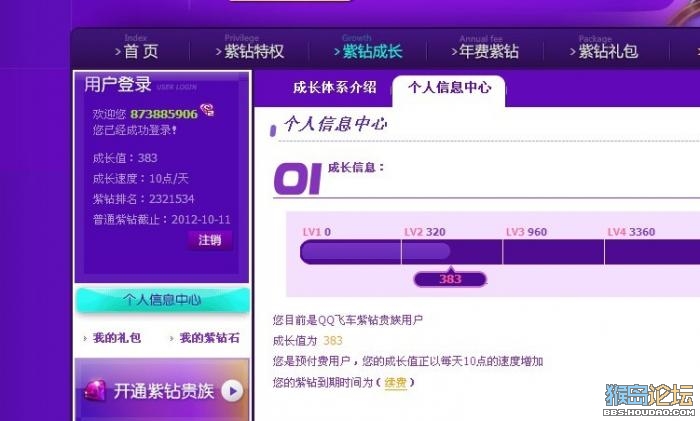This screenshot has height=421, width=700.
Task: Click the 续费 renewal link
Action: coord(396,383)
